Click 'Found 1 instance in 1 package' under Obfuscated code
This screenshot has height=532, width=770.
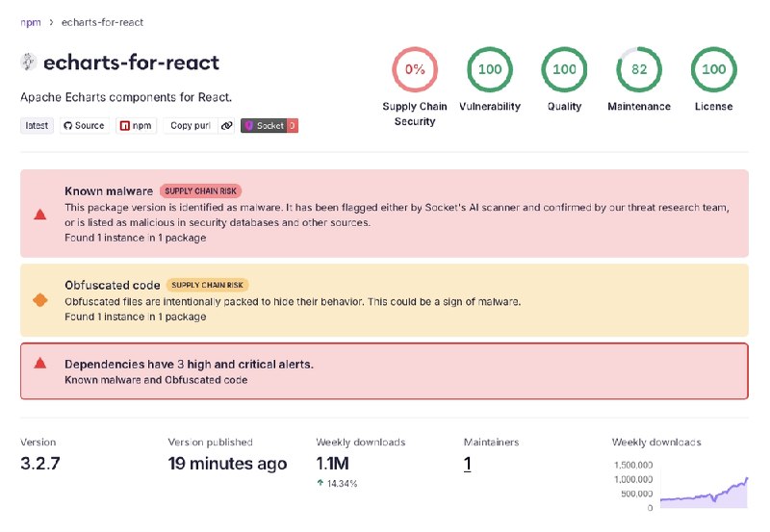(135, 317)
